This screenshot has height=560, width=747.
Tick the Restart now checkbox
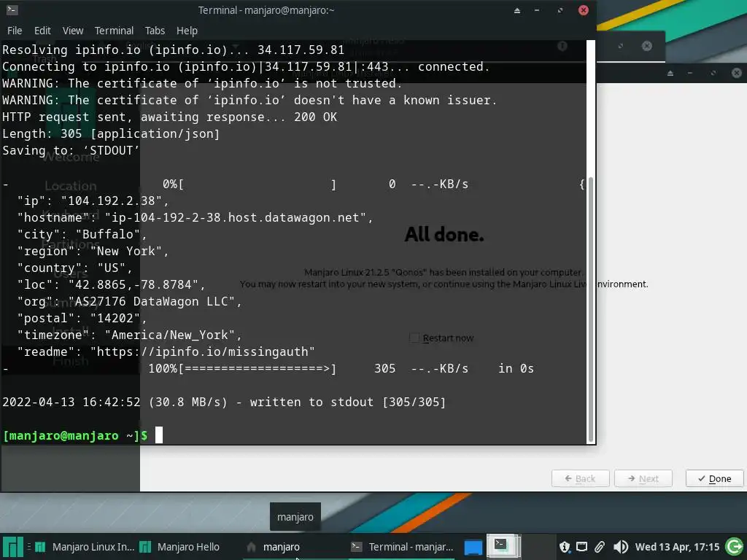point(414,338)
